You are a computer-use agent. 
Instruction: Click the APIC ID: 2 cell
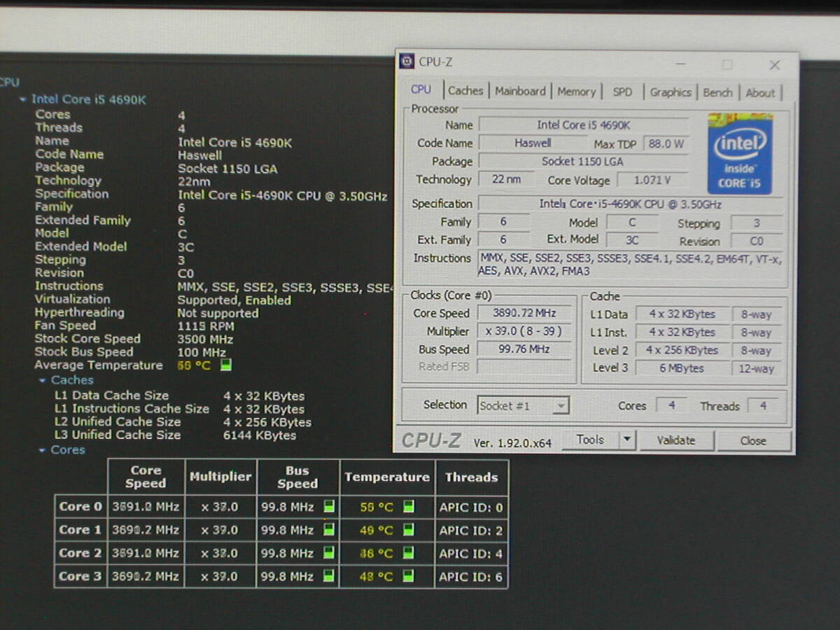point(471,530)
